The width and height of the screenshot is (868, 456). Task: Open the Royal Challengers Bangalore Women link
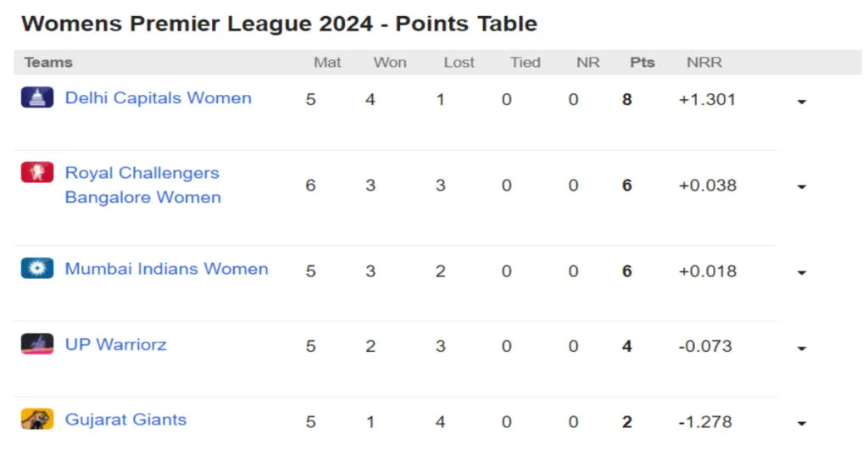point(142,185)
